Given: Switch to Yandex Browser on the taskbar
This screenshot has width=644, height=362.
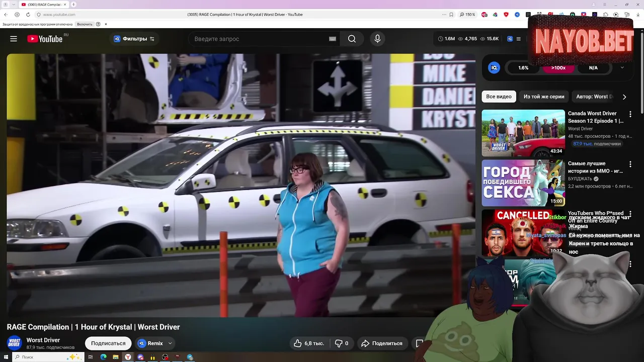Looking at the screenshot, I should [x=128, y=357].
